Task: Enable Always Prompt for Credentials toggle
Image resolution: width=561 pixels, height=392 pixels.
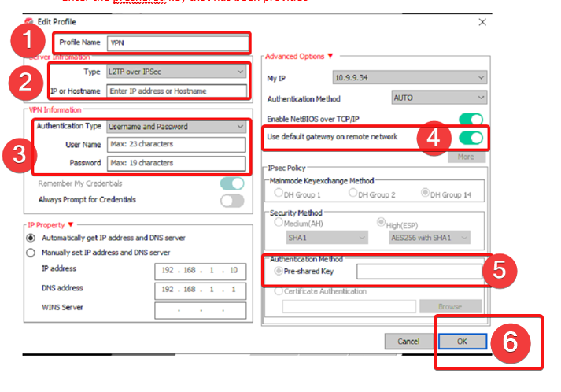Action: click(232, 201)
